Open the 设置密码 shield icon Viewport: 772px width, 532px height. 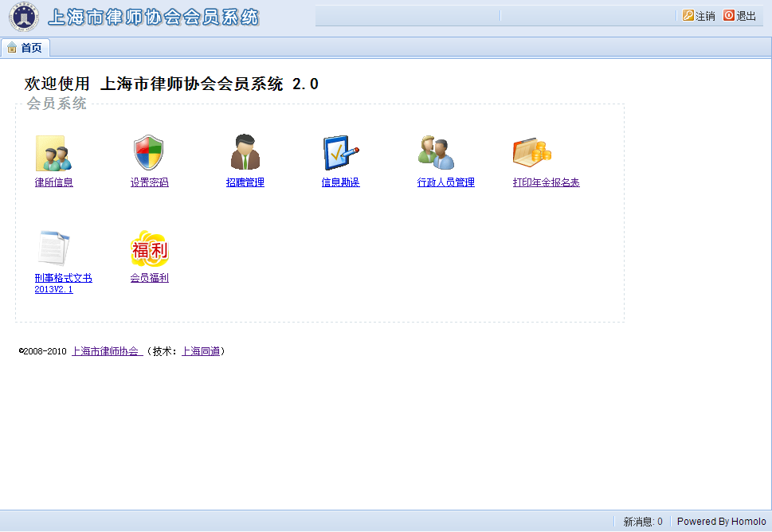click(149, 153)
